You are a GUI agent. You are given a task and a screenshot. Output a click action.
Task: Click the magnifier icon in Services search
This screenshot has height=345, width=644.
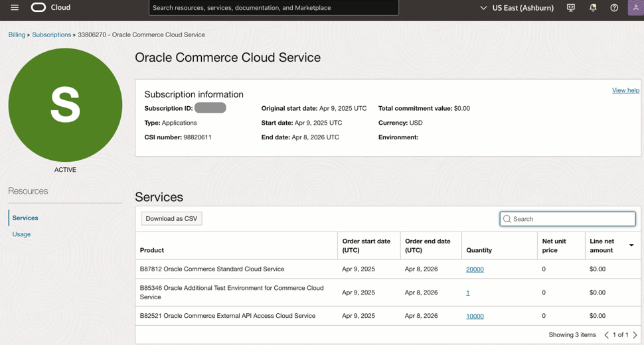507,219
